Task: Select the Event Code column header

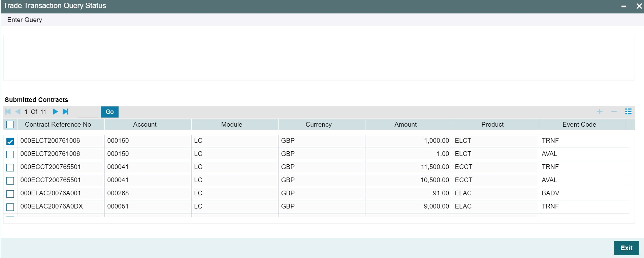Action: point(579,125)
